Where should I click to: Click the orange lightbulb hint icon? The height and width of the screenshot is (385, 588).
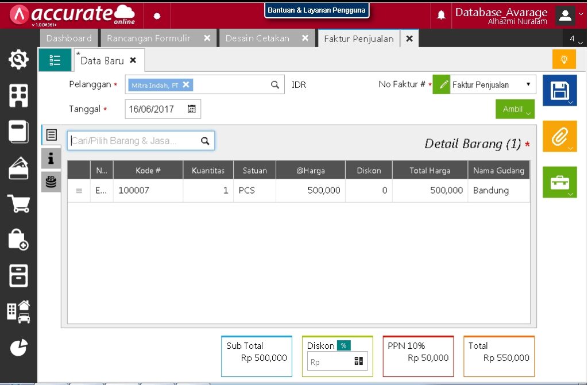564,59
